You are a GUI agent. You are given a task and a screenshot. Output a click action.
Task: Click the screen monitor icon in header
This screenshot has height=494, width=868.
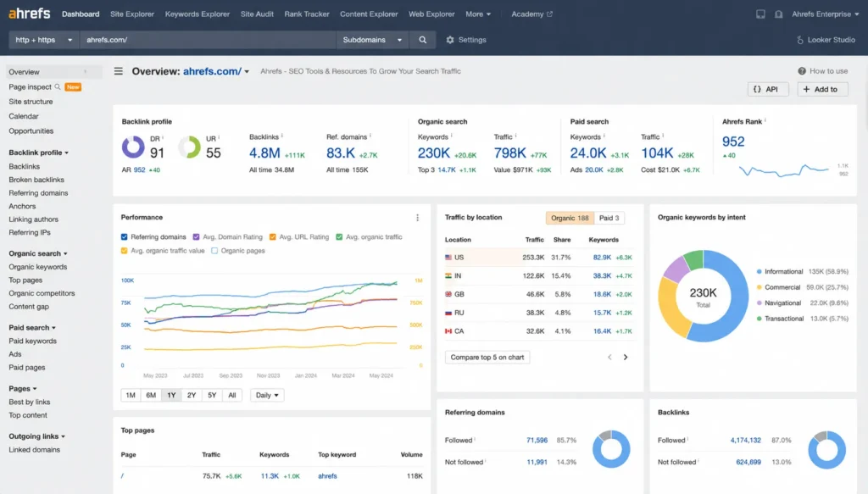(760, 14)
